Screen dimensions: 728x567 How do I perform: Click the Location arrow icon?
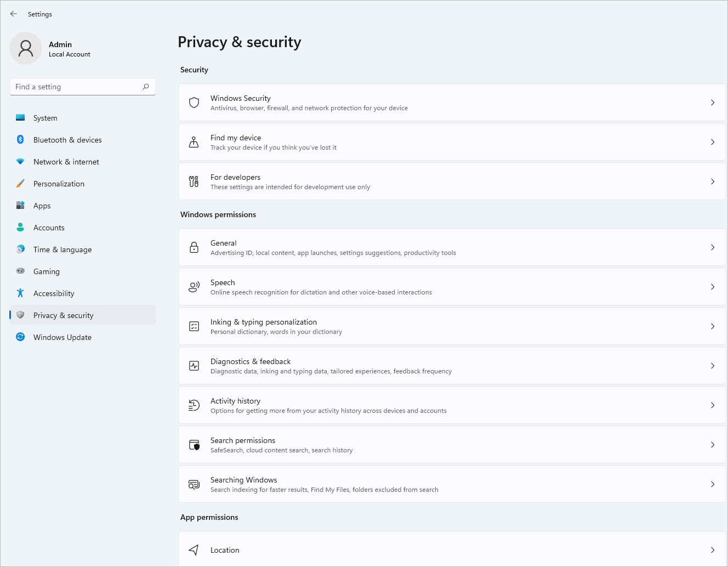point(194,550)
